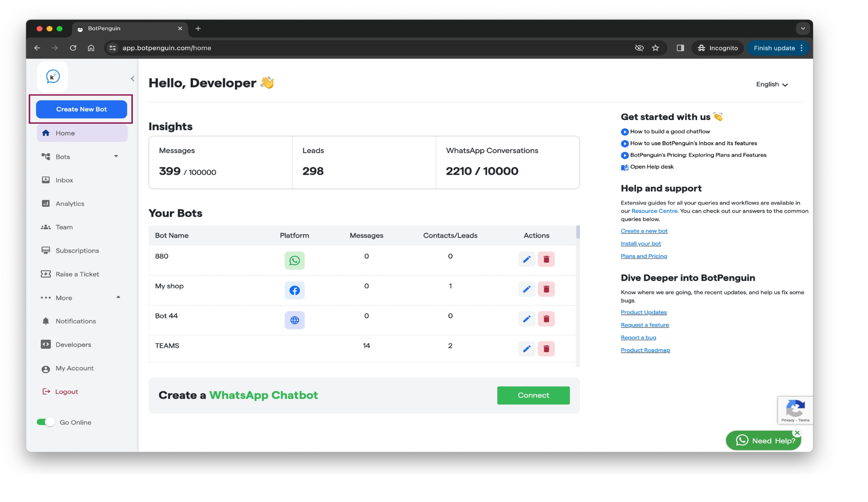Open the Product Updates link
Viewport: 868px width, 502px height.
644,312
